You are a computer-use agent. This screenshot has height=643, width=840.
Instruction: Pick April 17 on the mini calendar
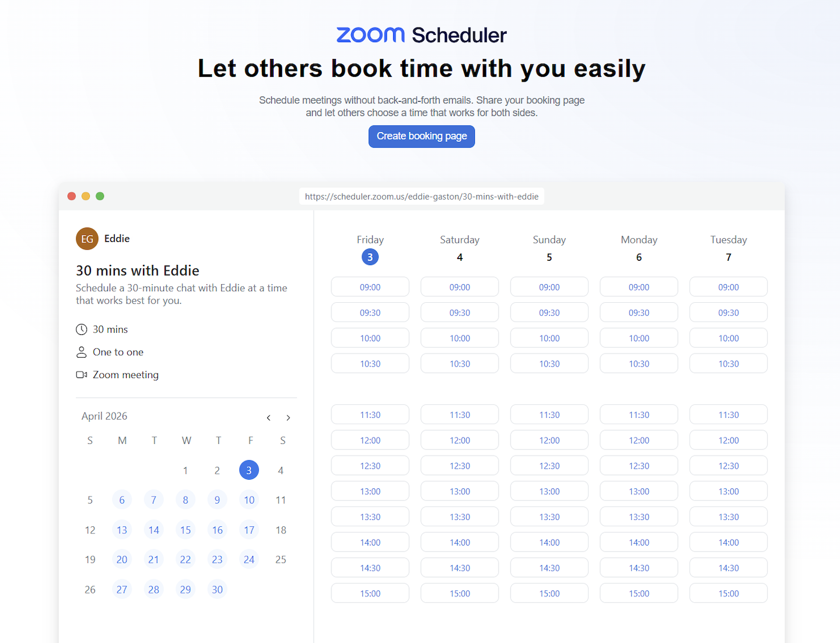pos(249,530)
